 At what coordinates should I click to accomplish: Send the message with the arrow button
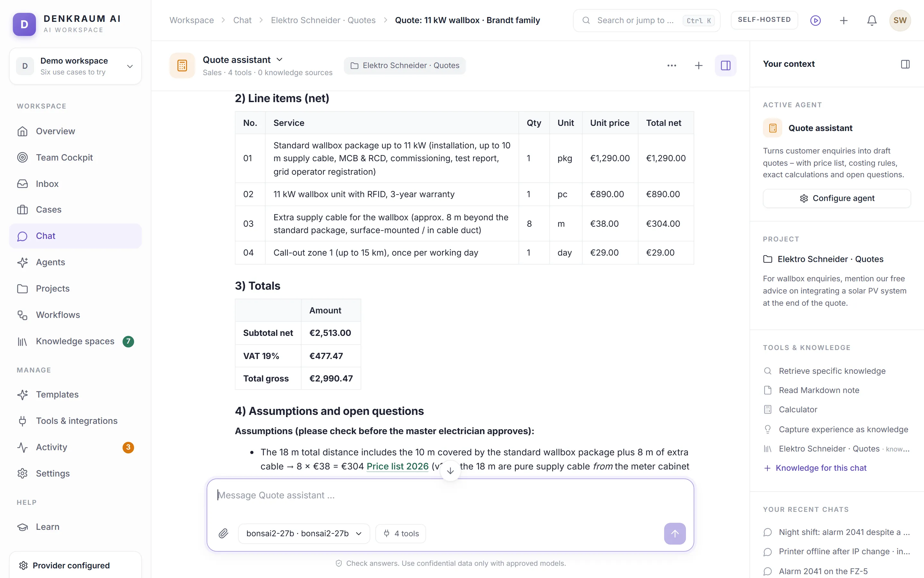pos(675,533)
